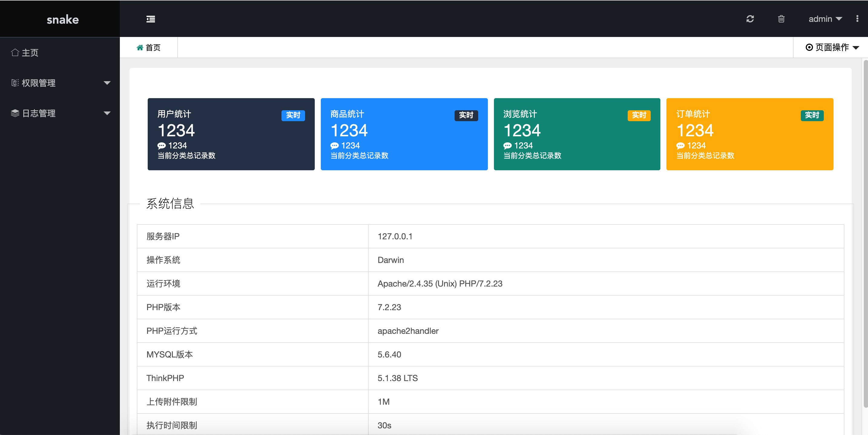Viewport: 868px width, 435px height.
Task: Open the 页面操作 dropdown
Action: tap(832, 48)
